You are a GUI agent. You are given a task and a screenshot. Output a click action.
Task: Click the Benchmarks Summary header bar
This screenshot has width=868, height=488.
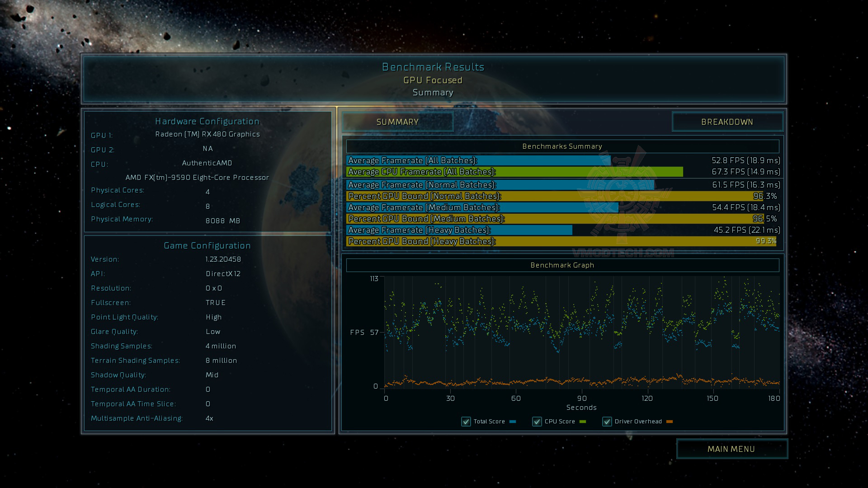[x=562, y=146]
